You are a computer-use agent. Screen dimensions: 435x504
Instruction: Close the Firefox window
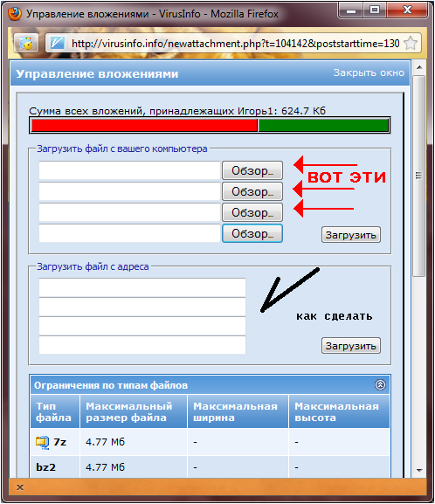click(407, 10)
